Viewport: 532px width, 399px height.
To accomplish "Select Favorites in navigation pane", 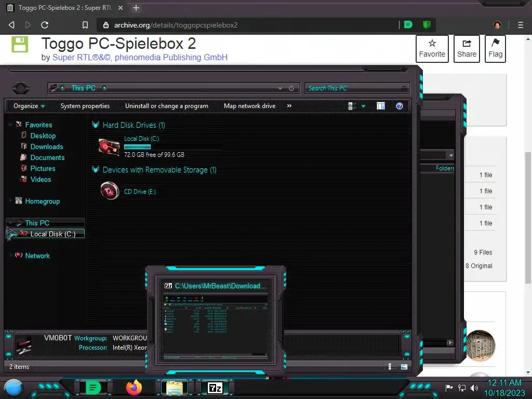I will 38,125.
